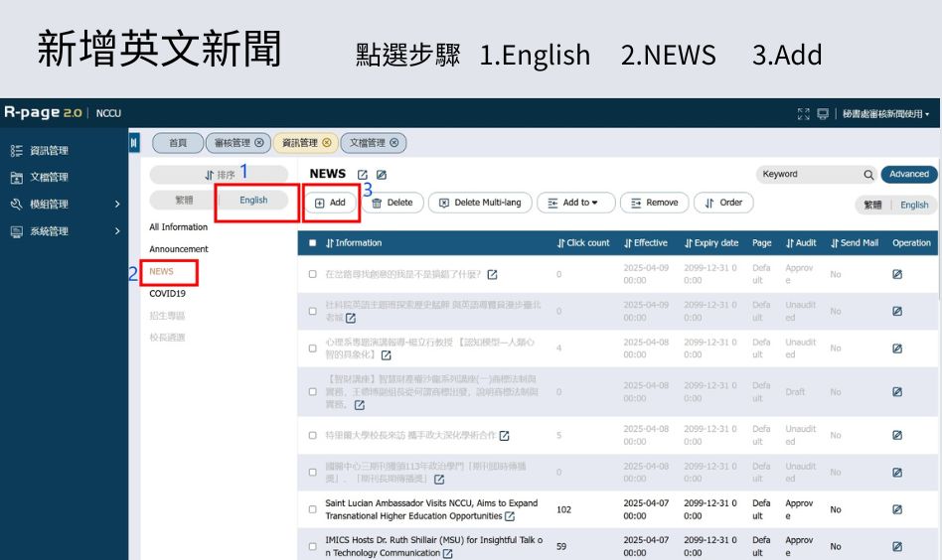The image size is (942, 560).
Task: Switch to the 首頁 tab
Action: coord(178,143)
